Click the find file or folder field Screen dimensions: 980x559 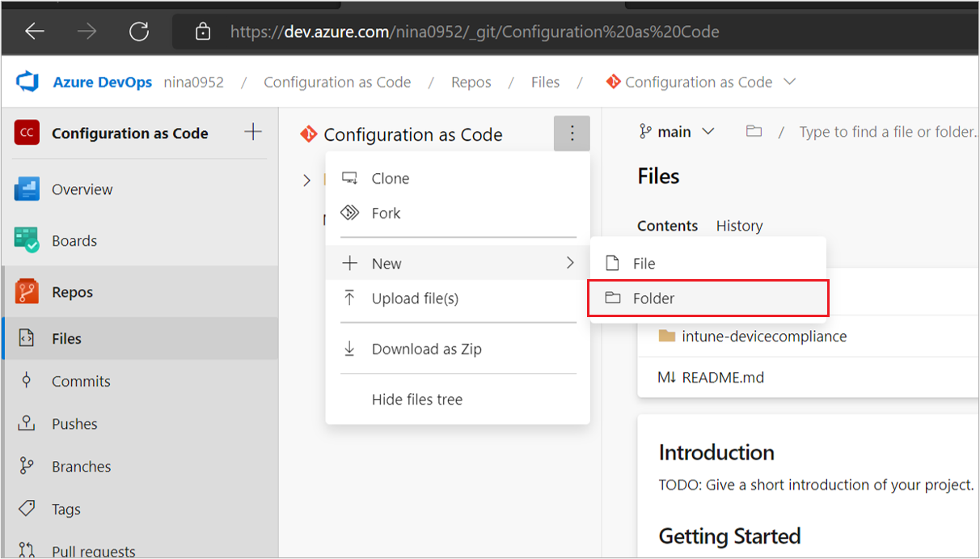tap(887, 132)
